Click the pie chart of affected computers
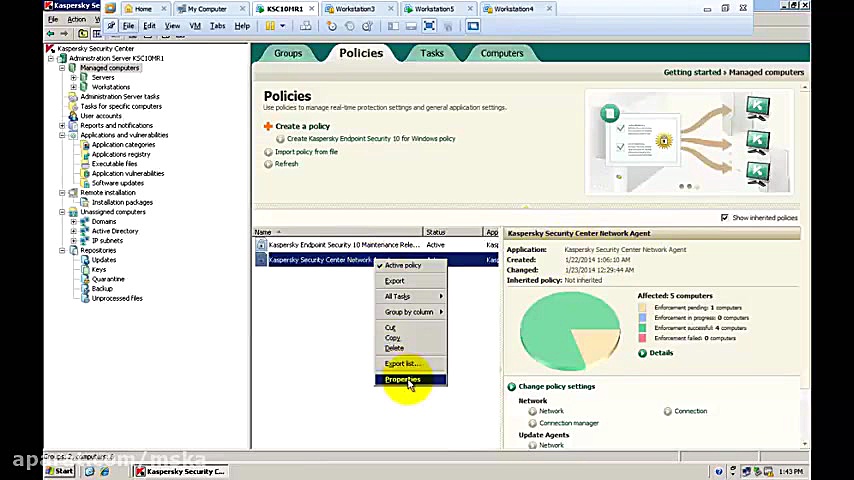The width and height of the screenshot is (854, 480). 570,331
